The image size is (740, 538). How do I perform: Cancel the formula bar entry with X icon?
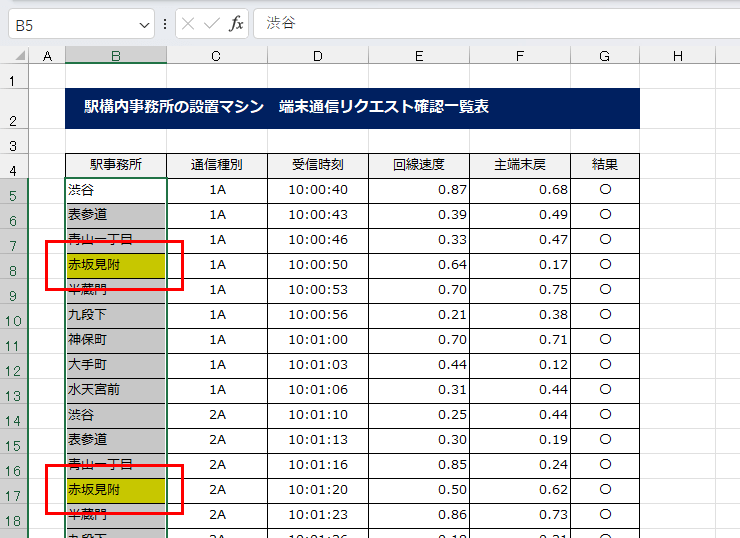click(x=188, y=24)
